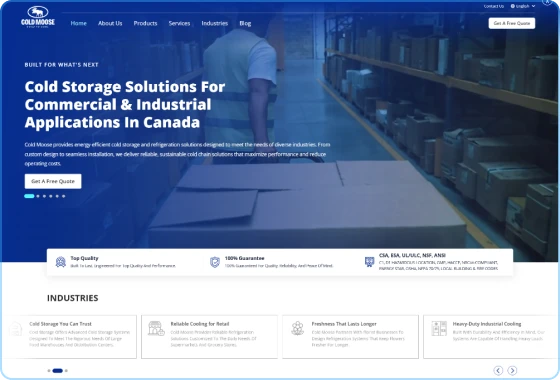Image resolution: width=560 pixels, height=380 pixels.
Task: Open the Heavy-Duty Industrial Cooling card
Action: [x=491, y=336]
